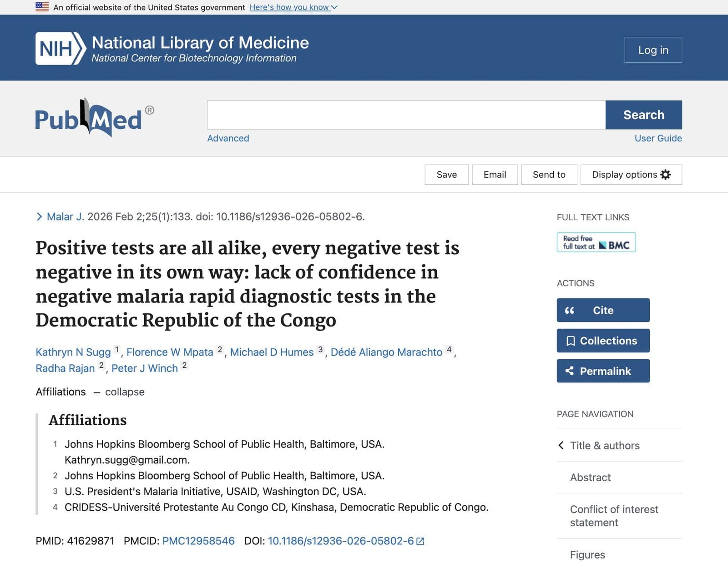
Task: Open Malar J. journal menu
Action: click(x=66, y=216)
